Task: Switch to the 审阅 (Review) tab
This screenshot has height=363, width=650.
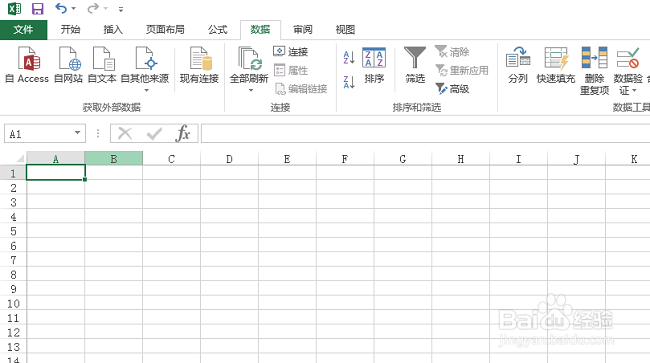Action: point(303,29)
